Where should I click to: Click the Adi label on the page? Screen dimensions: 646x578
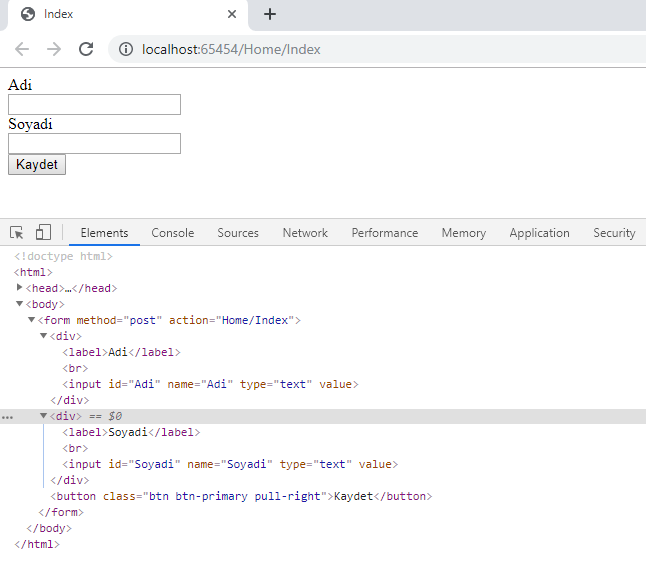coord(20,85)
